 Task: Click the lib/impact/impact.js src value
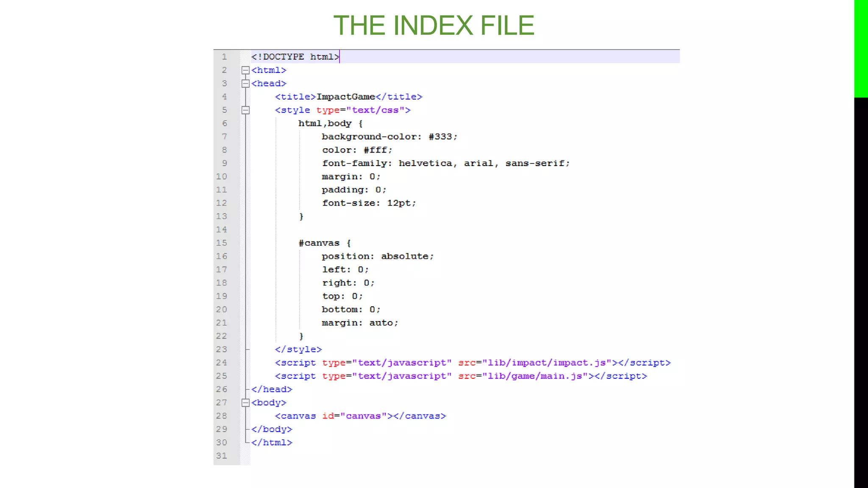tap(547, 363)
